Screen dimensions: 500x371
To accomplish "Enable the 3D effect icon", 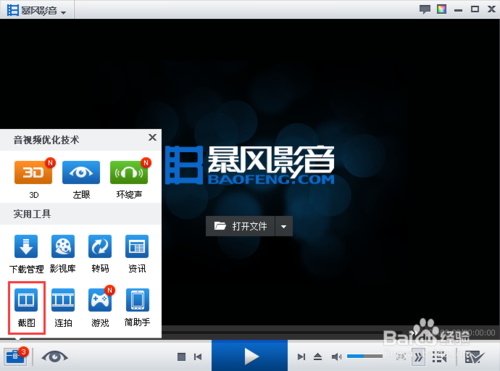I will (33, 172).
